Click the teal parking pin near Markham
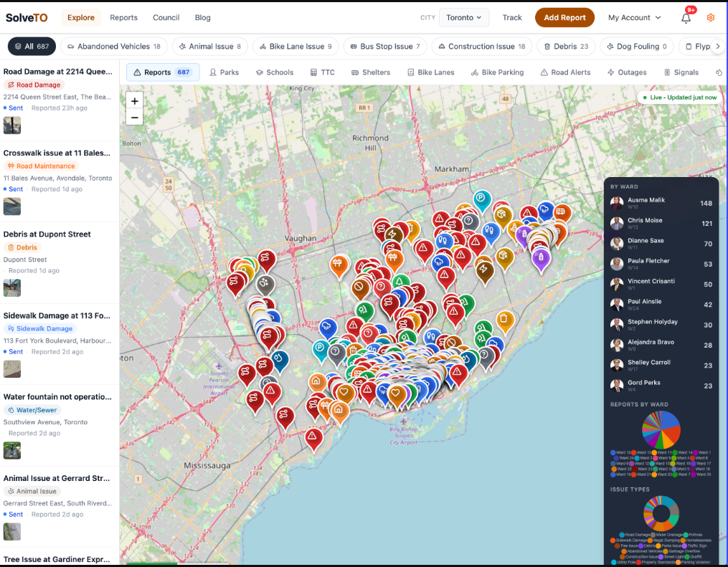This screenshot has height=567, width=728. pos(482,200)
